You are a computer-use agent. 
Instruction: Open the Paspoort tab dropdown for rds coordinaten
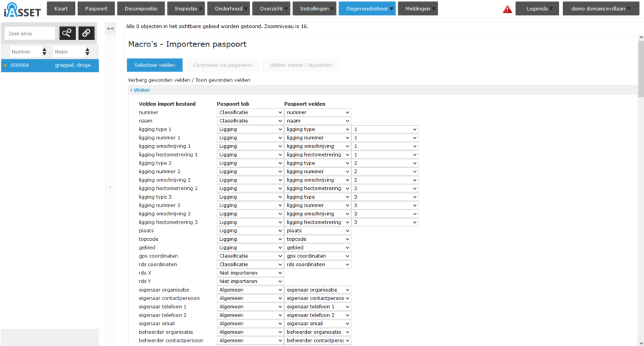point(250,265)
